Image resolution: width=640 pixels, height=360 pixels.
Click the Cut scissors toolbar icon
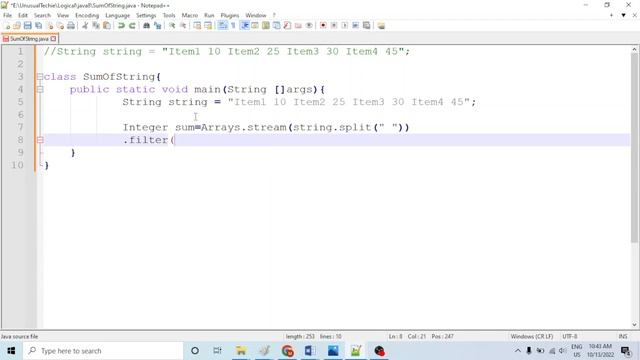click(85, 26)
